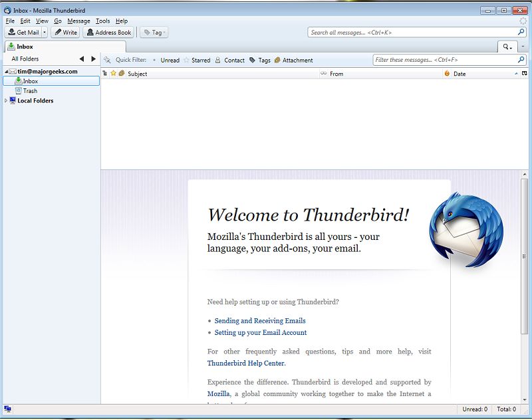Show previous folder view with left arrow
This screenshot has height=420, width=532.
[82, 59]
